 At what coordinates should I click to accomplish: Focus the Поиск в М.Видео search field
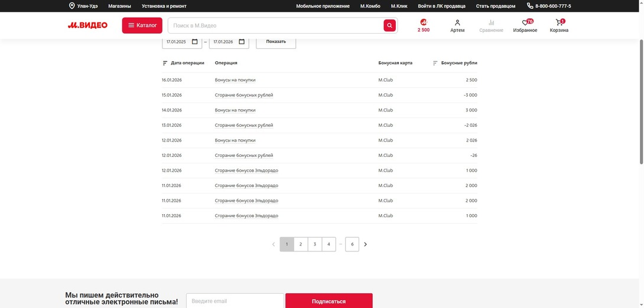pyautogui.click(x=275, y=25)
